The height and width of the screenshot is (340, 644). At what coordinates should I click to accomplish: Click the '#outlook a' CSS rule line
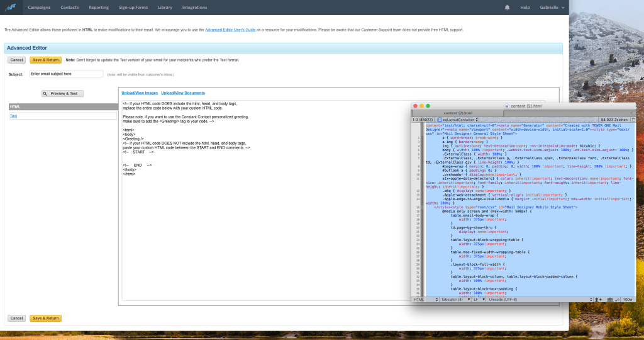(x=469, y=170)
